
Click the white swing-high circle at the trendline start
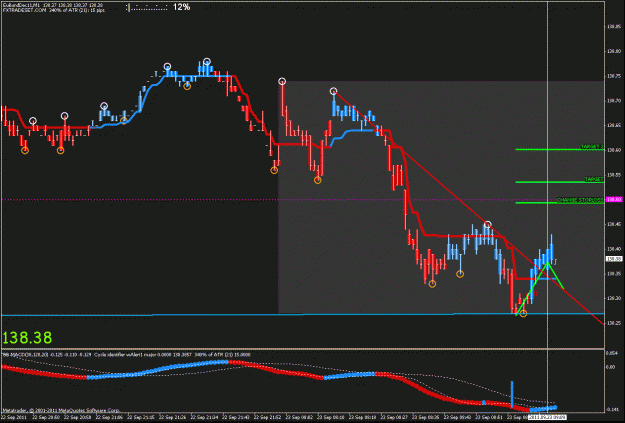click(x=334, y=91)
